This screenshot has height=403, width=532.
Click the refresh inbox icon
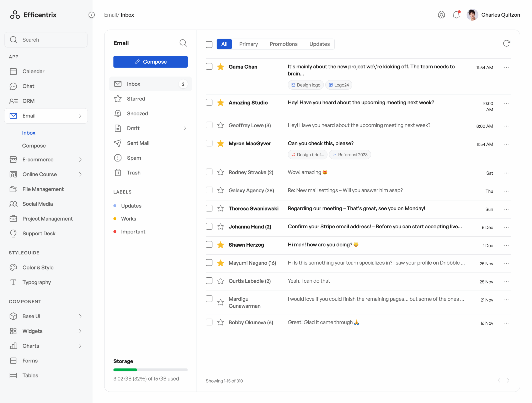point(506,43)
